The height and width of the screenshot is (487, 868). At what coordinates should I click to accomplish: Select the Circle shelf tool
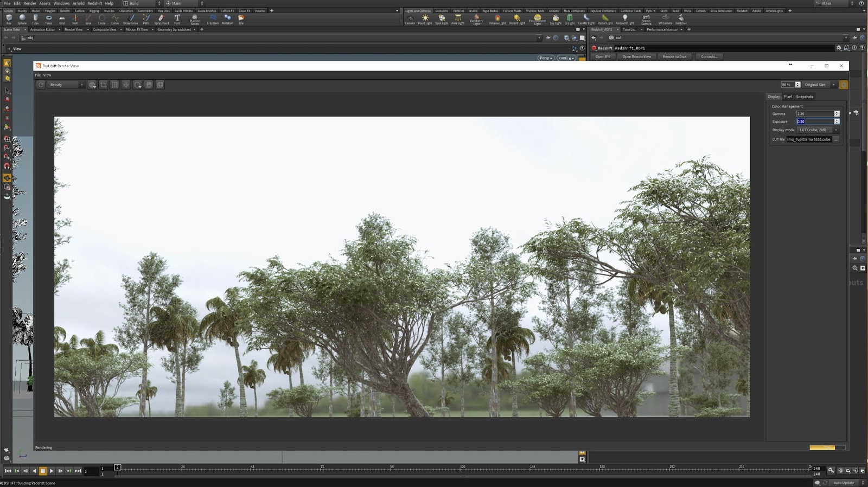click(x=101, y=20)
